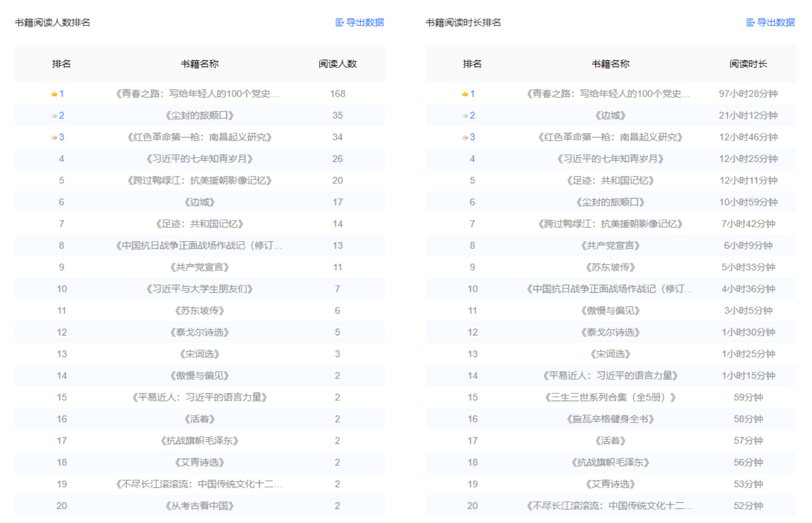Click 《泰戈尔诗选》 in reading duration table

610,332
